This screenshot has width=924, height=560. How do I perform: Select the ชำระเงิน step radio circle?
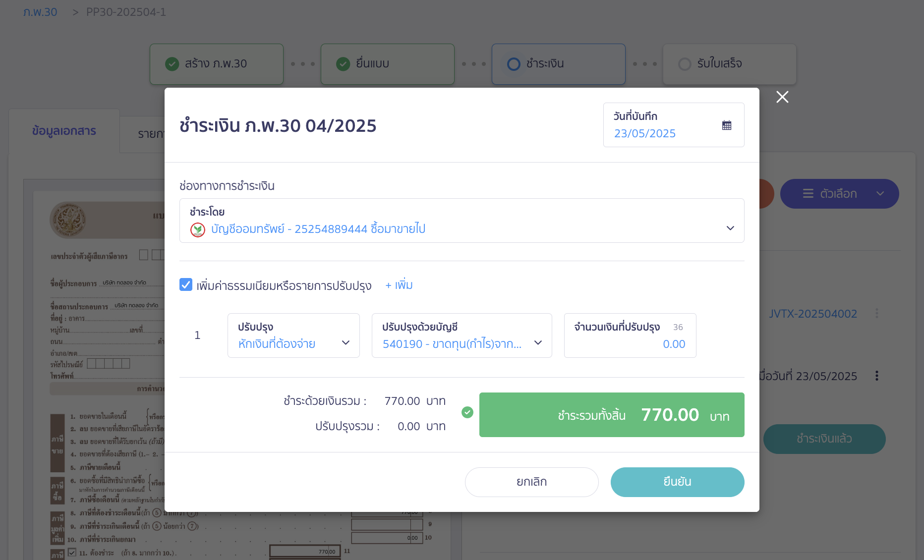[x=514, y=64]
